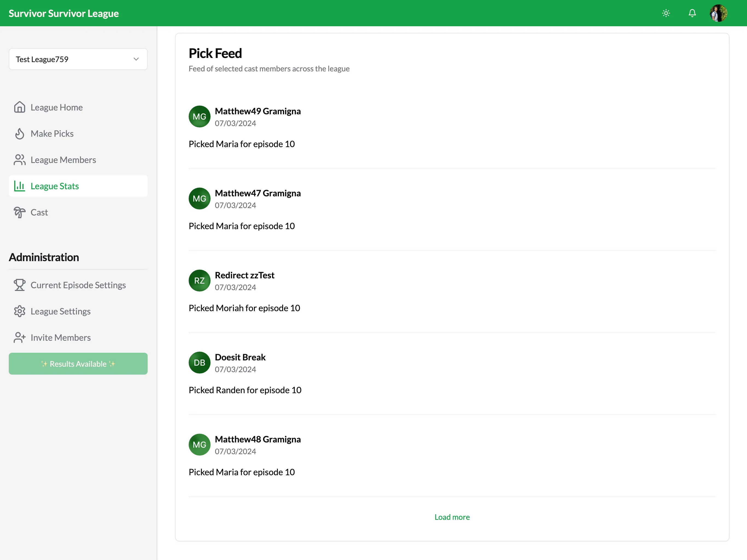Click the Invite Members person-add icon

tap(19, 338)
